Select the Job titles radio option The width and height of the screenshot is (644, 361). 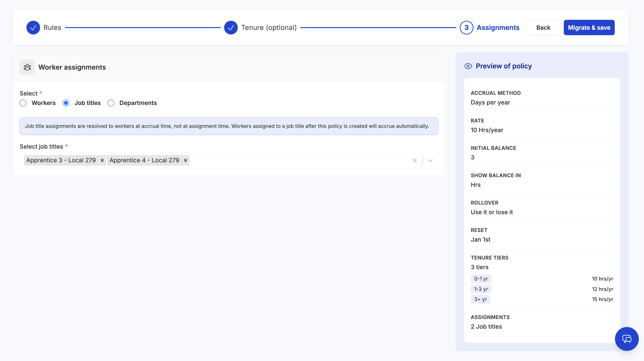(x=66, y=103)
